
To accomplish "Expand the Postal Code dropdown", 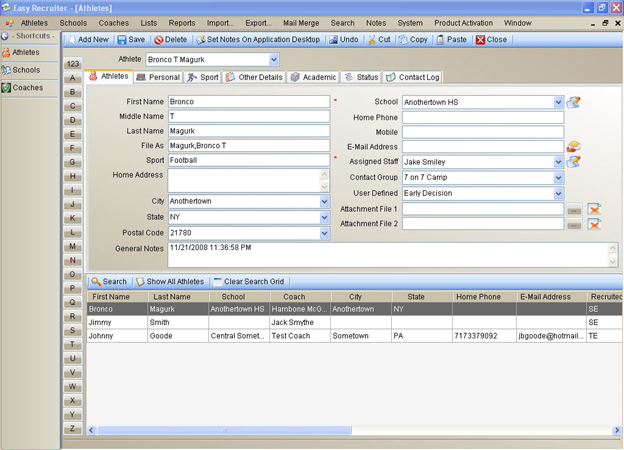I will tap(324, 233).
